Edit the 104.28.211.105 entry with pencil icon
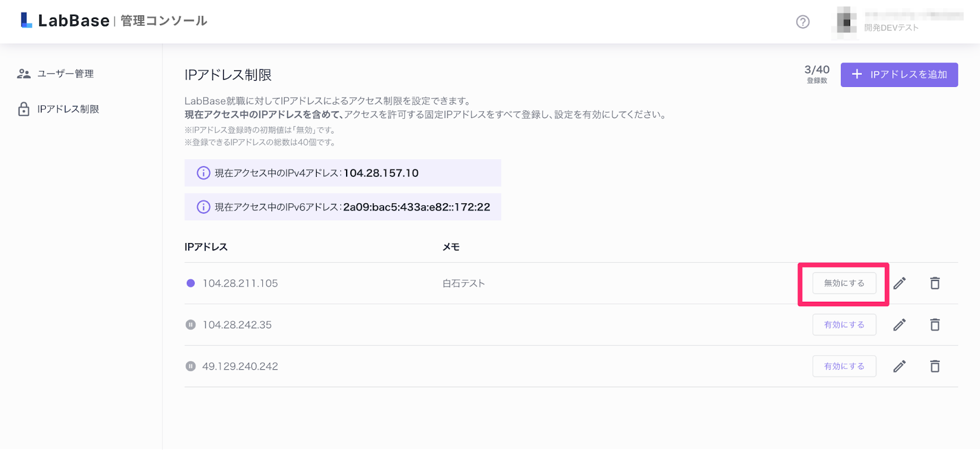This screenshot has width=980, height=450. pyautogui.click(x=899, y=283)
